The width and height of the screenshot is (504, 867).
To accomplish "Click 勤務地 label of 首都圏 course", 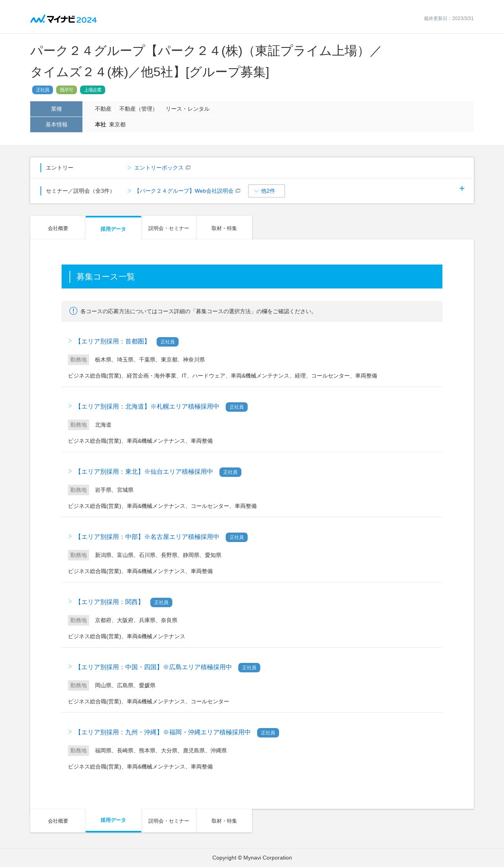I will click(x=79, y=360).
